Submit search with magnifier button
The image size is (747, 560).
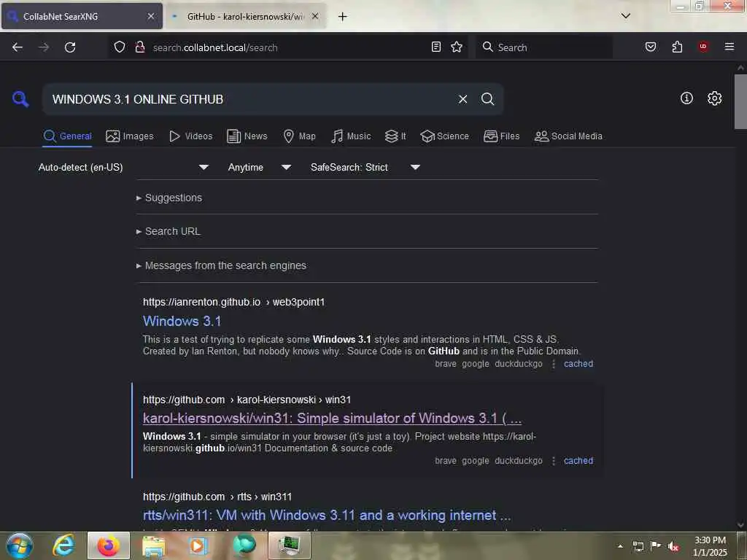tap(487, 99)
